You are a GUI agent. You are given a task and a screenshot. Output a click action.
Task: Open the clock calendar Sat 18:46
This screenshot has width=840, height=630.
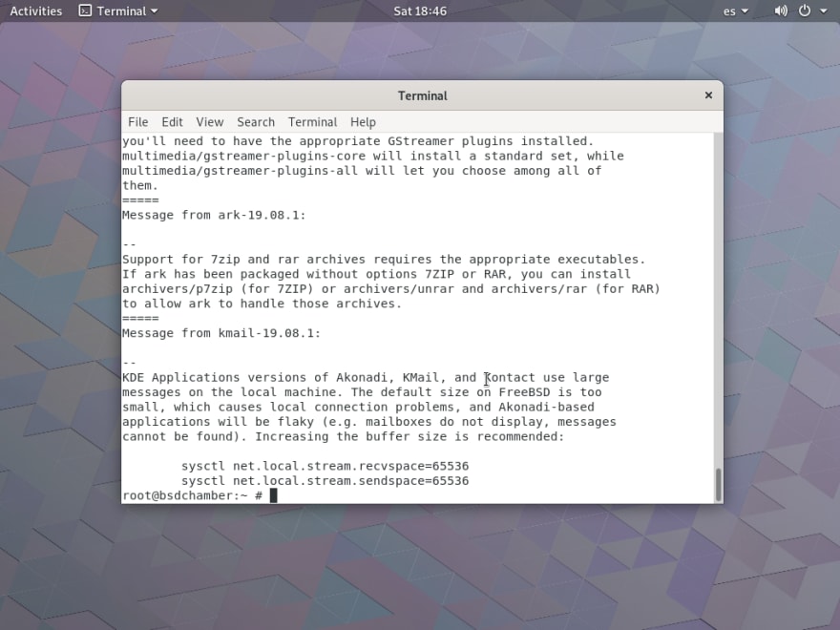(x=420, y=10)
